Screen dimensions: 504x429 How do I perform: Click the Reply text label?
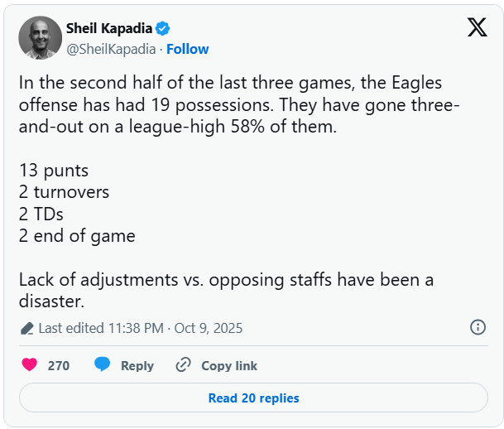pyautogui.click(x=137, y=365)
